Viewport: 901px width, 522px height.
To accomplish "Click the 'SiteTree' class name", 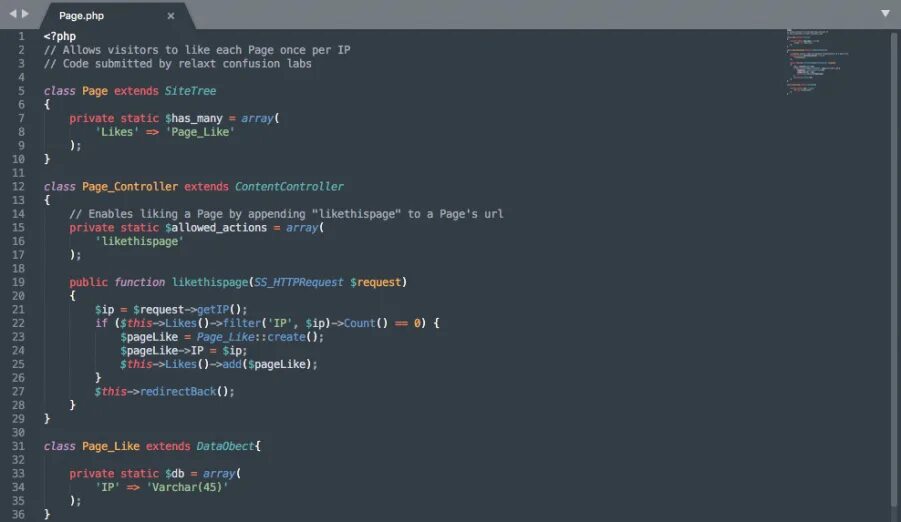I will point(190,91).
